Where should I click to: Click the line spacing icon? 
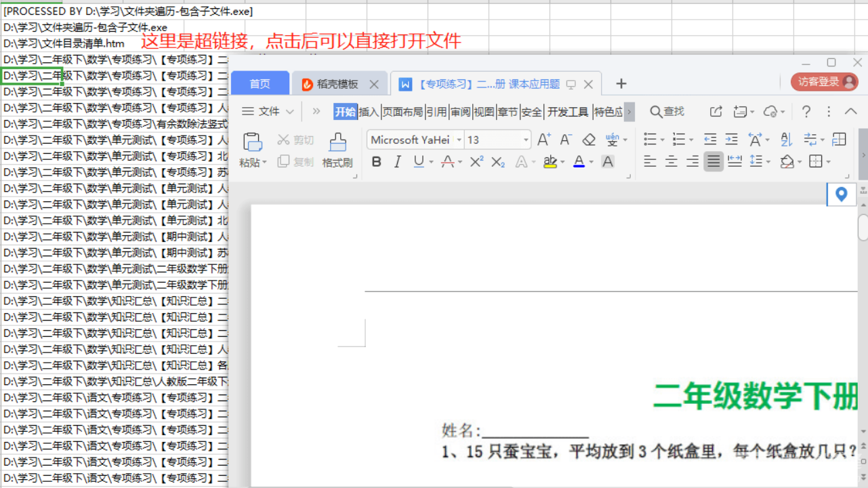pyautogui.click(x=755, y=161)
